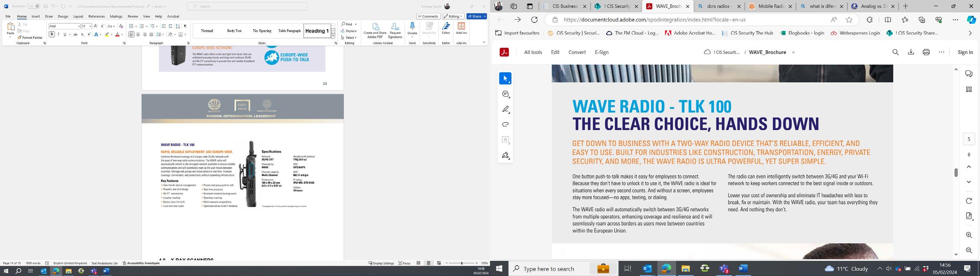Screen dimensions: 980x276
Task: Toggle Show/Hide paragraph marks in Word
Action: click(x=185, y=26)
